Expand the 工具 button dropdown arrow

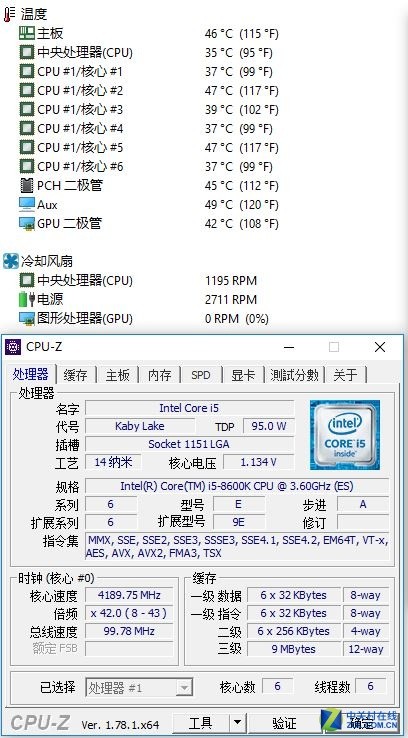tap(238, 722)
